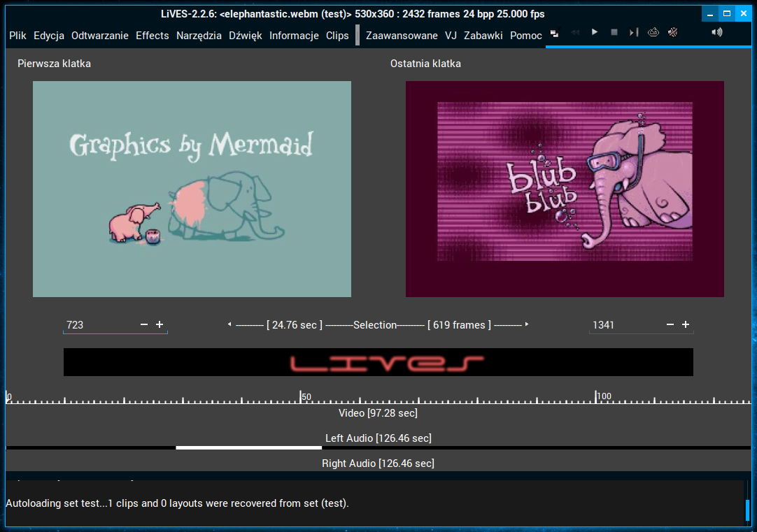Click the LiVES logo banner
Screen dimensions: 757x532
[378, 362]
